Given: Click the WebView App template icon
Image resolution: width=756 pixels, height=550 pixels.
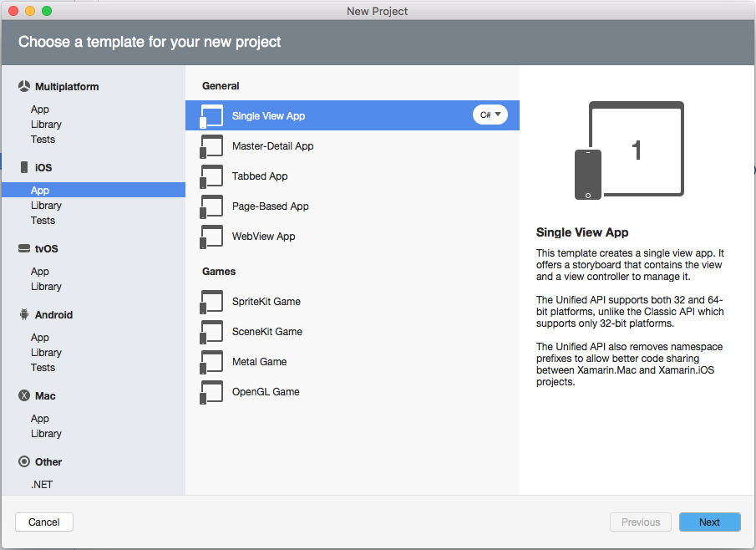Looking at the screenshot, I should coord(211,236).
